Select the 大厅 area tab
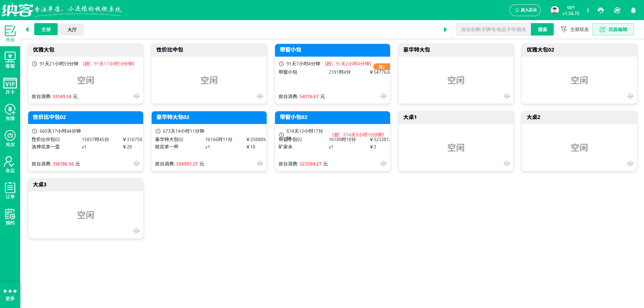644x308 pixels. tap(72, 29)
